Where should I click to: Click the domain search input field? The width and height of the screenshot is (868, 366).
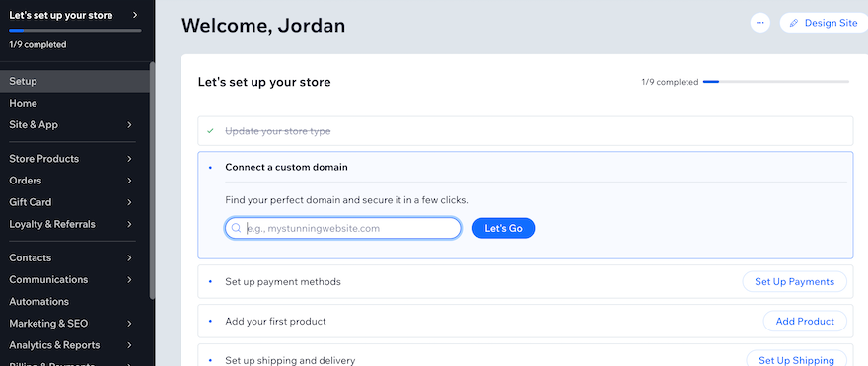coord(342,228)
